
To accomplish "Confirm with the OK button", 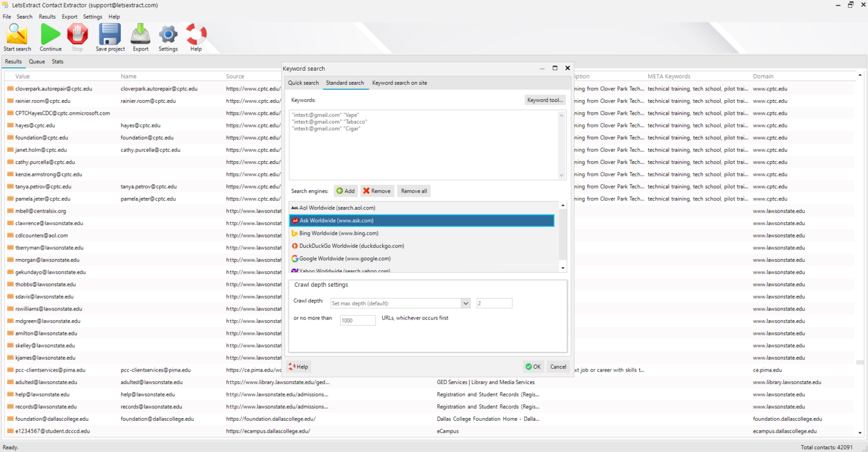I will [533, 367].
